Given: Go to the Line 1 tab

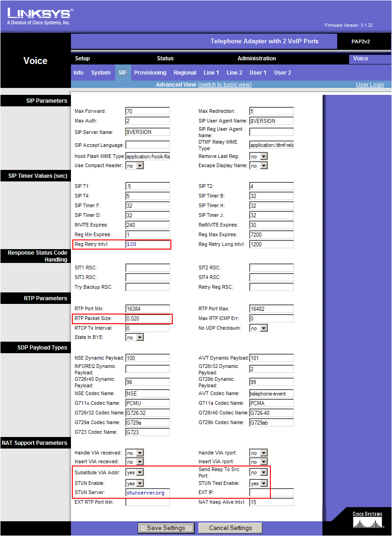Looking at the screenshot, I should pyautogui.click(x=211, y=72).
